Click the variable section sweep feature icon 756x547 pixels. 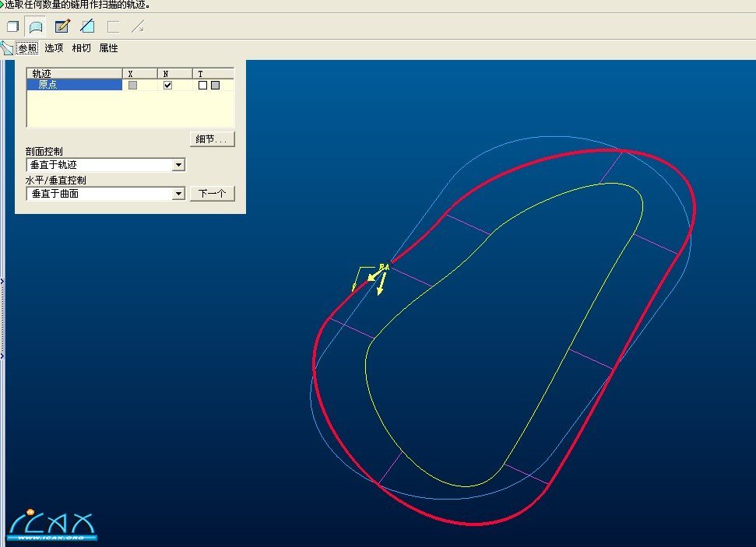[x=7, y=48]
